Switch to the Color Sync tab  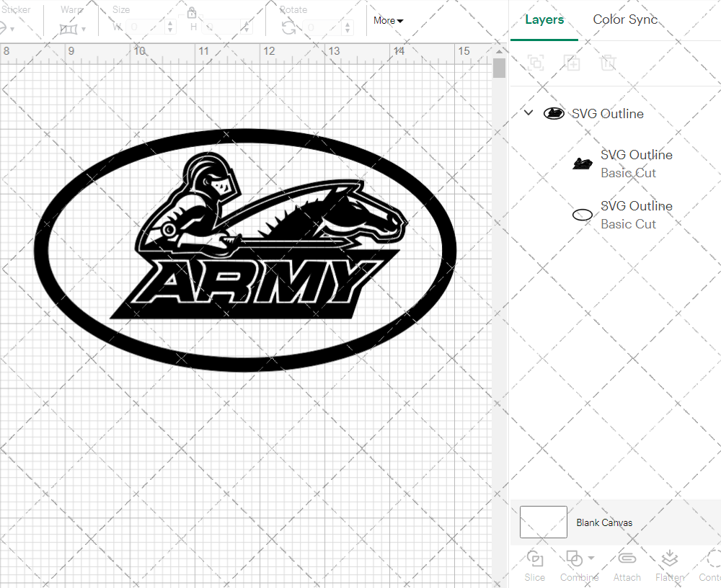tap(625, 19)
